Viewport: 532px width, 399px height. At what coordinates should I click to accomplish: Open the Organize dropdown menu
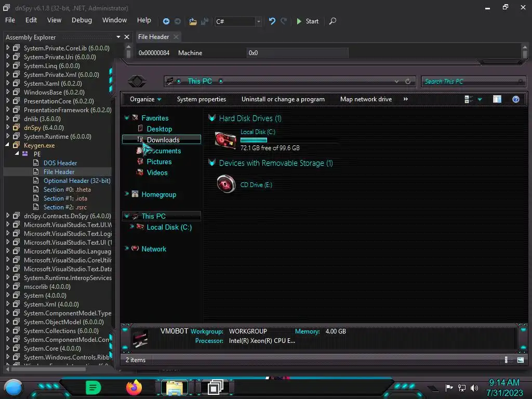(145, 99)
